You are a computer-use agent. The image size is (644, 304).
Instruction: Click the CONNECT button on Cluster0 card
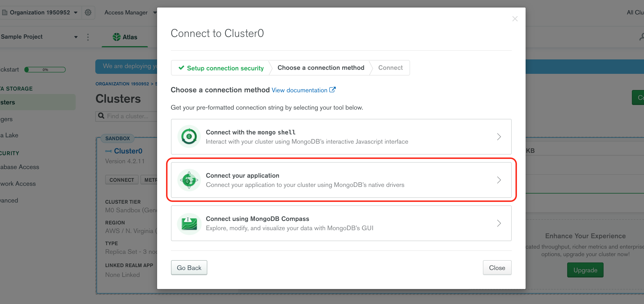(122, 180)
